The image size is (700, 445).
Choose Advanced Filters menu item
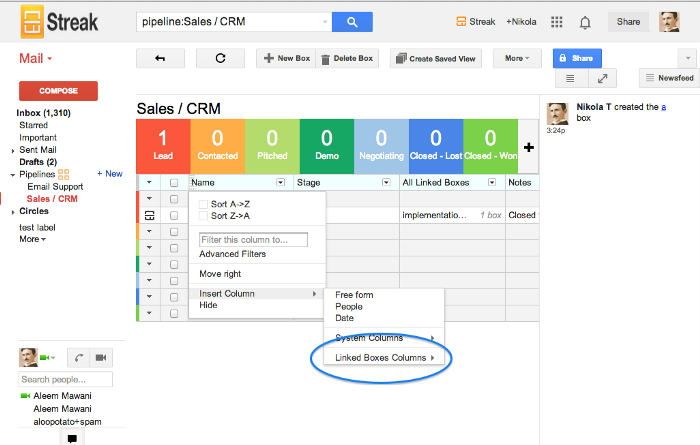coord(233,254)
